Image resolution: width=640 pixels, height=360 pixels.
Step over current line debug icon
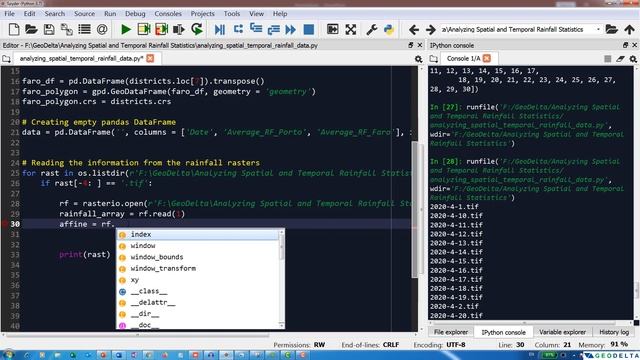tap(238, 29)
